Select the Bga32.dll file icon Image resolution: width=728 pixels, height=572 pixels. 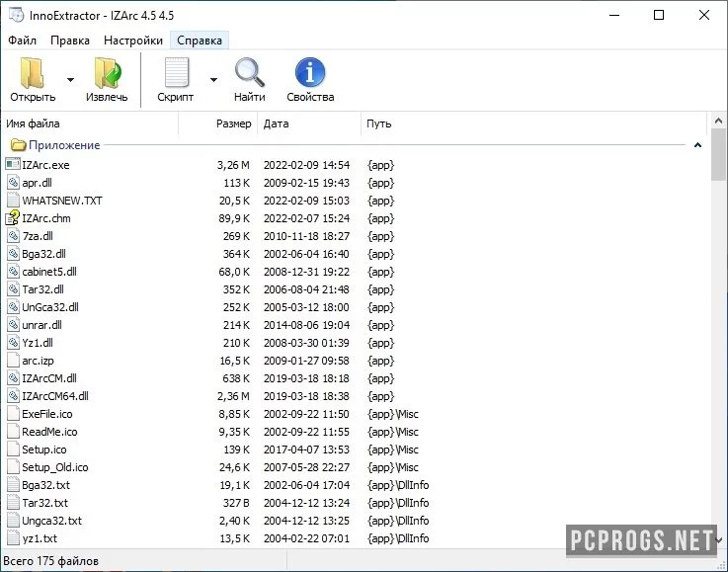[x=13, y=254]
